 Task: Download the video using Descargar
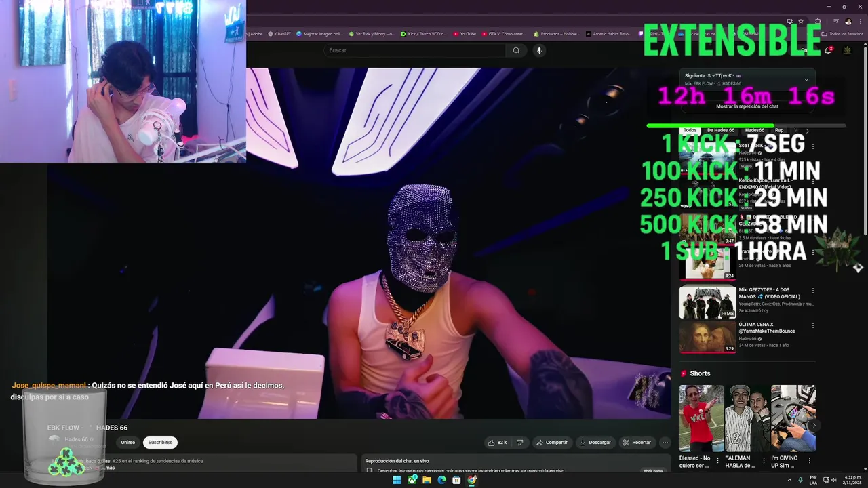(595, 443)
